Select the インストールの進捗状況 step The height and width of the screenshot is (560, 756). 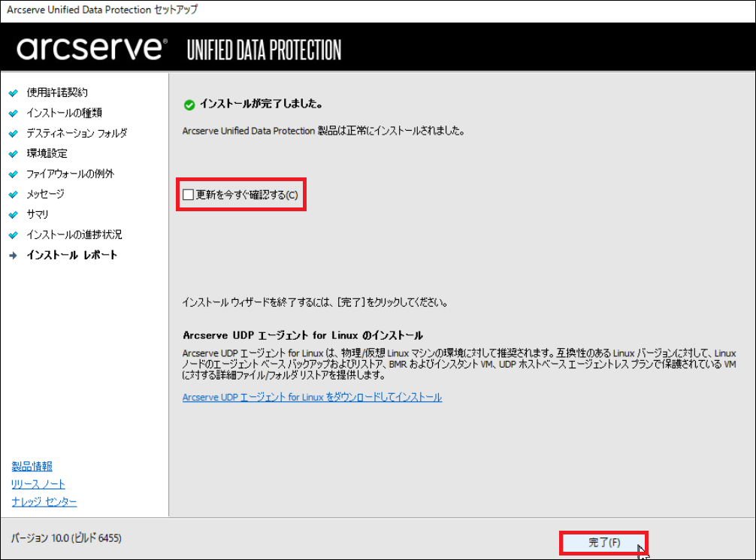[x=74, y=235]
